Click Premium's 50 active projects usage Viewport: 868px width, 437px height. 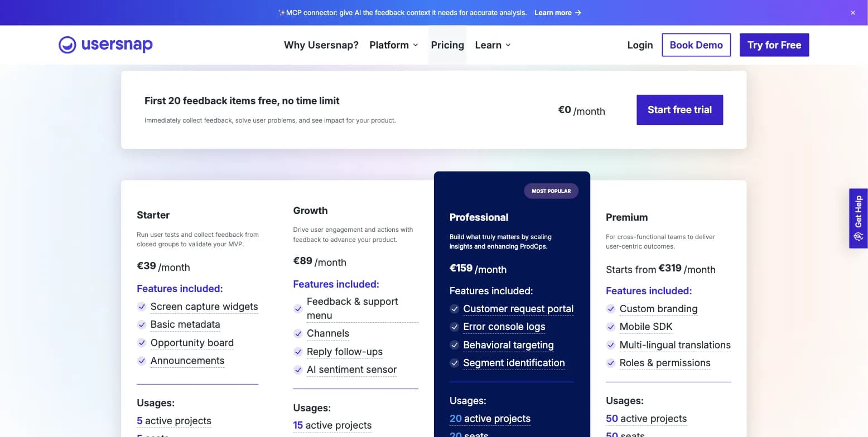[x=646, y=419]
